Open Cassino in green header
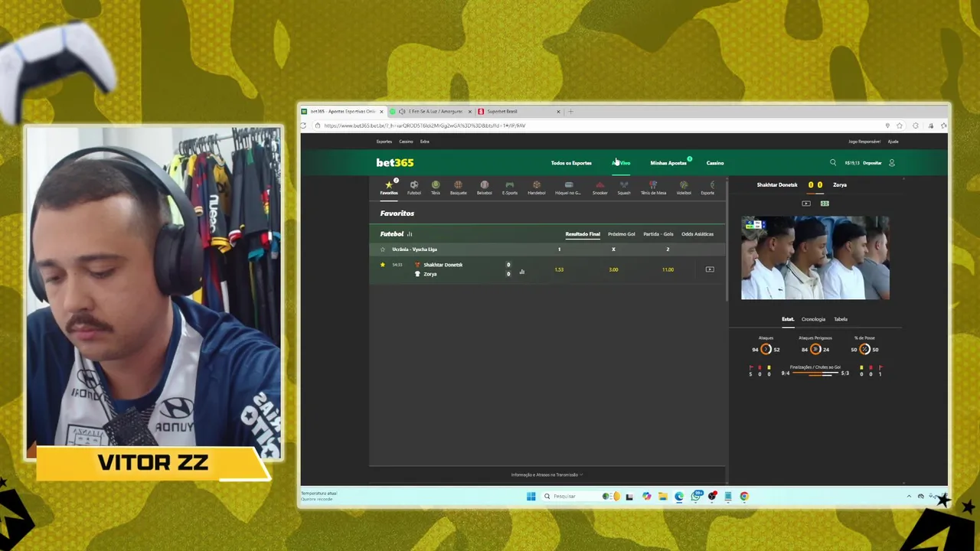Image resolution: width=980 pixels, height=551 pixels. pyautogui.click(x=715, y=163)
